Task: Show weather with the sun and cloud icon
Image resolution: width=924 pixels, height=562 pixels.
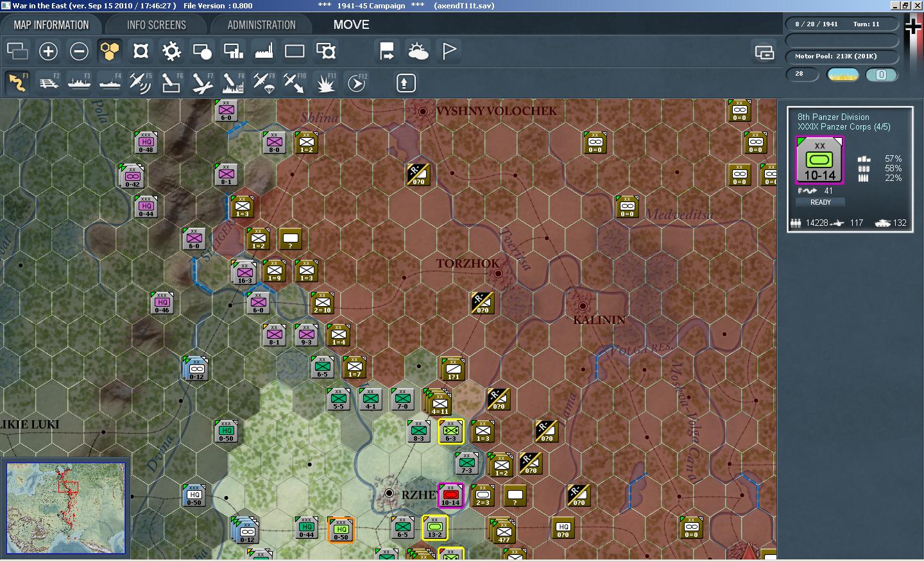Action: (418, 51)
